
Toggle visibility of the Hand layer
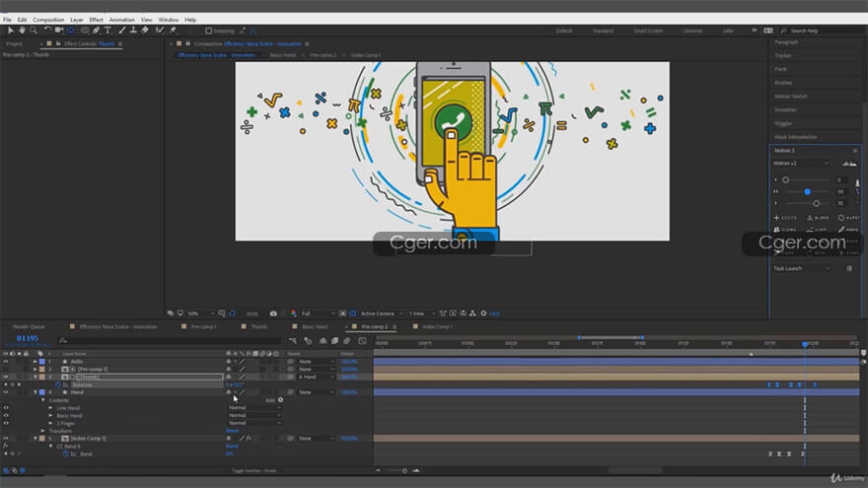pyautogui.click(x=6, y=392)
